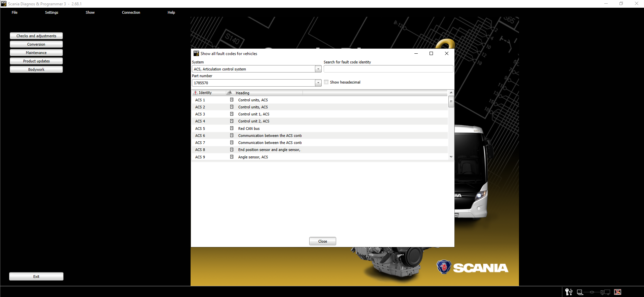Screen dimensions: 644x297
Task: Sort by the Identity column header
Action: (x=209, y=93)
